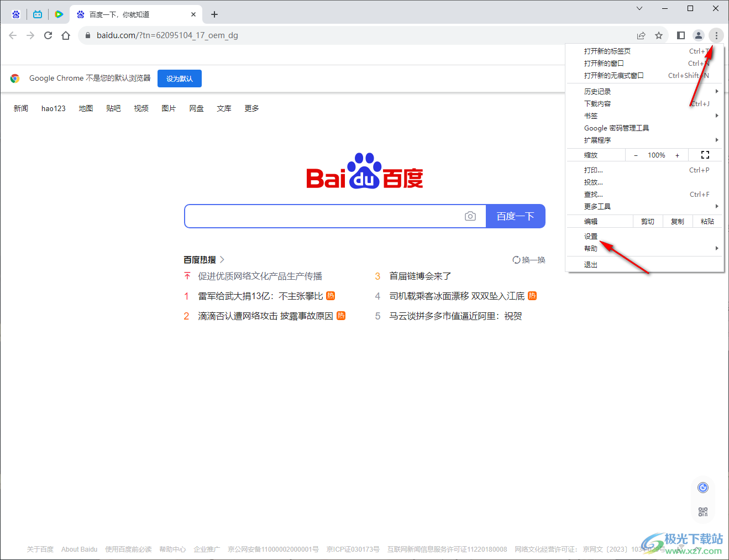This screenshot has width=729, height=560.
Task: Expand the 帮助 submenu
Action: [x=645, y=248]
